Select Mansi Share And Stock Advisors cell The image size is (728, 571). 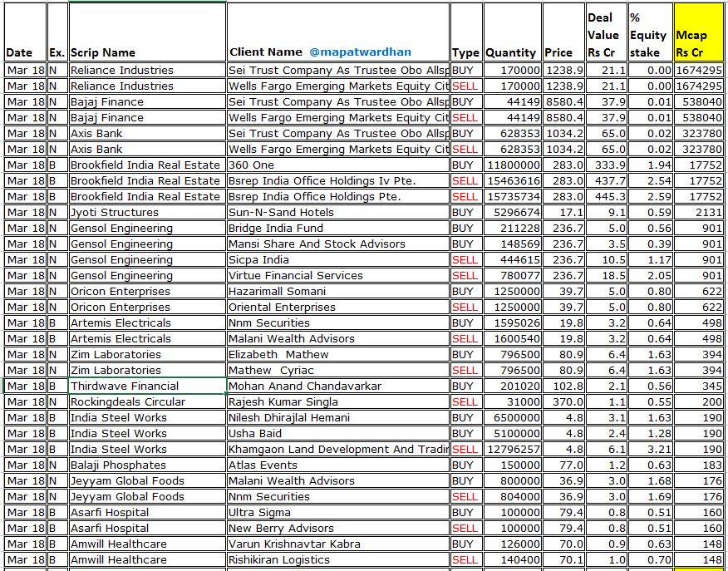(338, 244)
